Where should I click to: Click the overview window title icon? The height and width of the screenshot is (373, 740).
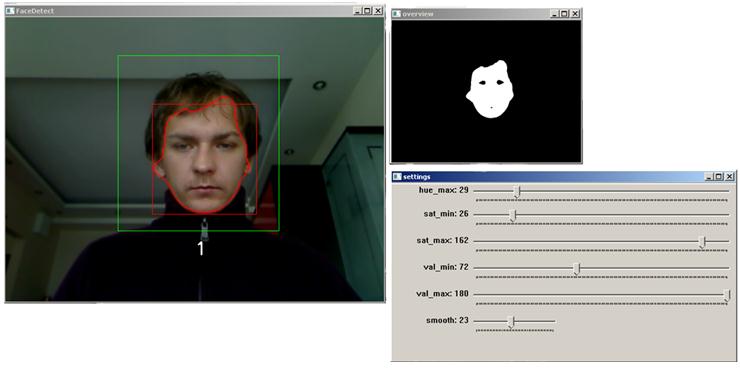[396, 14]
